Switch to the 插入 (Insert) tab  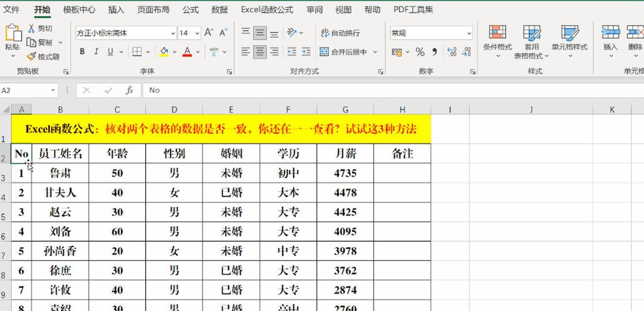(116, 10)
